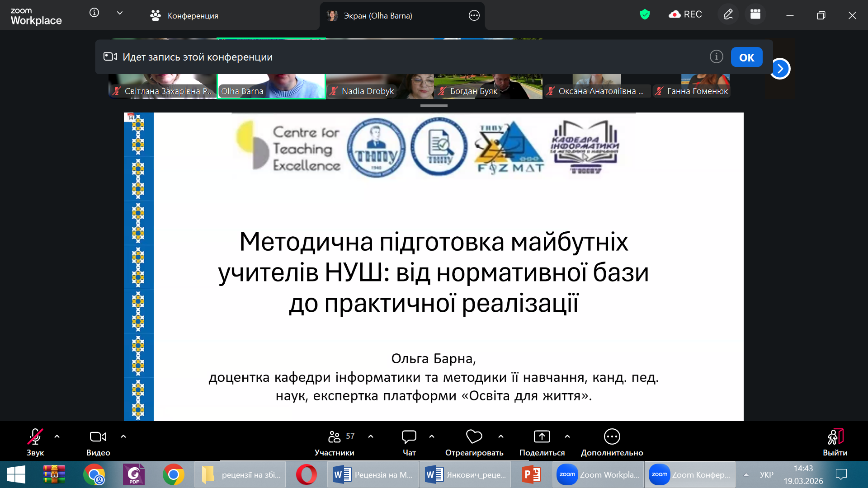Show hidden system tray icons arrow

click(x=746, y=474)
